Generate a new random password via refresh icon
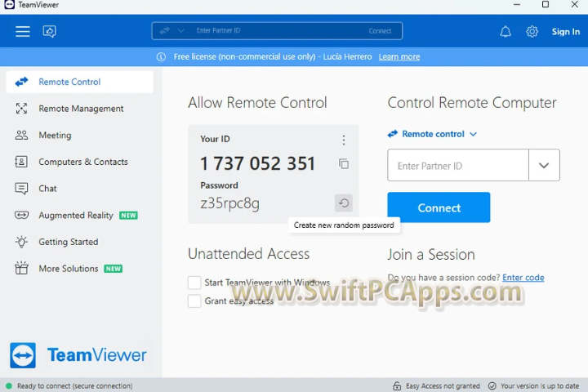This screenshot has height=392, width=588. click(x=344, y=203)
